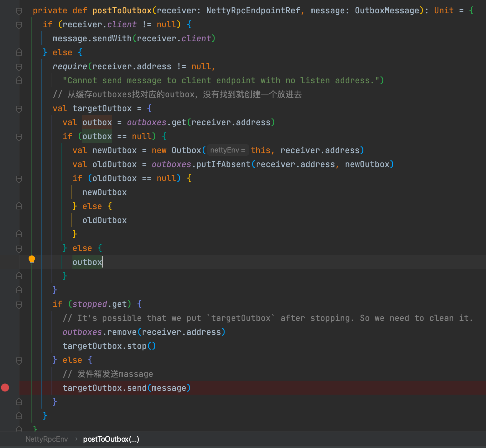
Task: Click targetOutbox.stop() call
Action: click(109, 346)
